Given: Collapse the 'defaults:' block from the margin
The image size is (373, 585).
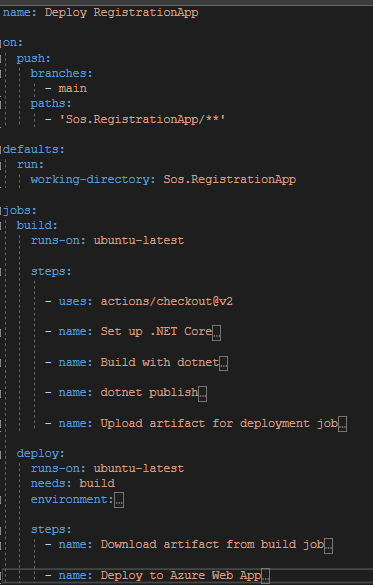Looking at the screenshot, I should pos(1,150).
